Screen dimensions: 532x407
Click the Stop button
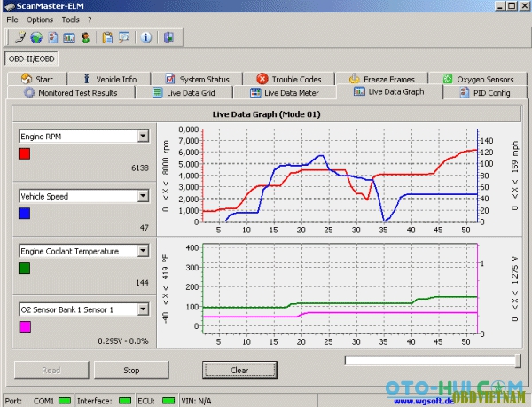click(x=131, y=370)
